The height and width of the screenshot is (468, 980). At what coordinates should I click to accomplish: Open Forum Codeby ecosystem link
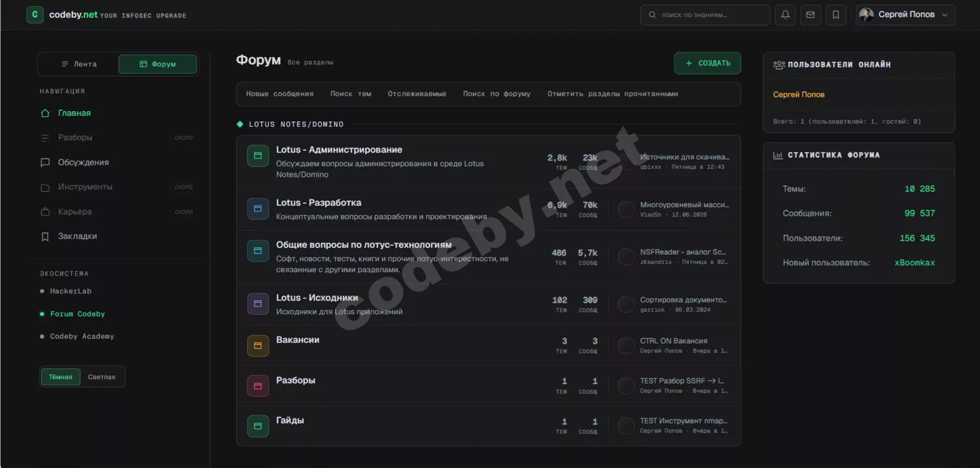tap(77, 314)
